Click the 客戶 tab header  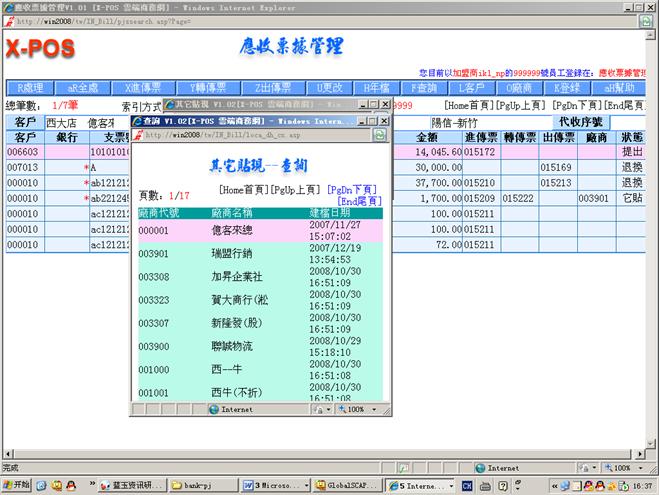point(25,122)
